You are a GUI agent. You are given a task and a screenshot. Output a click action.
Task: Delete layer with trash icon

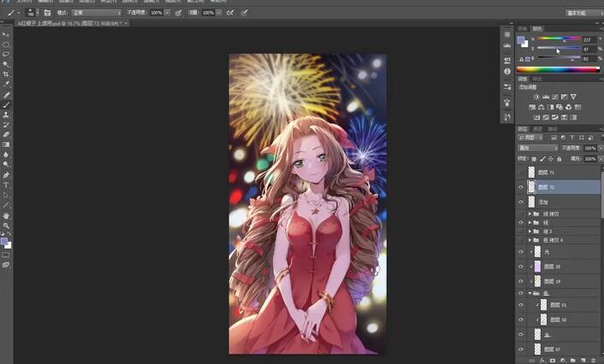click(593, 361)
